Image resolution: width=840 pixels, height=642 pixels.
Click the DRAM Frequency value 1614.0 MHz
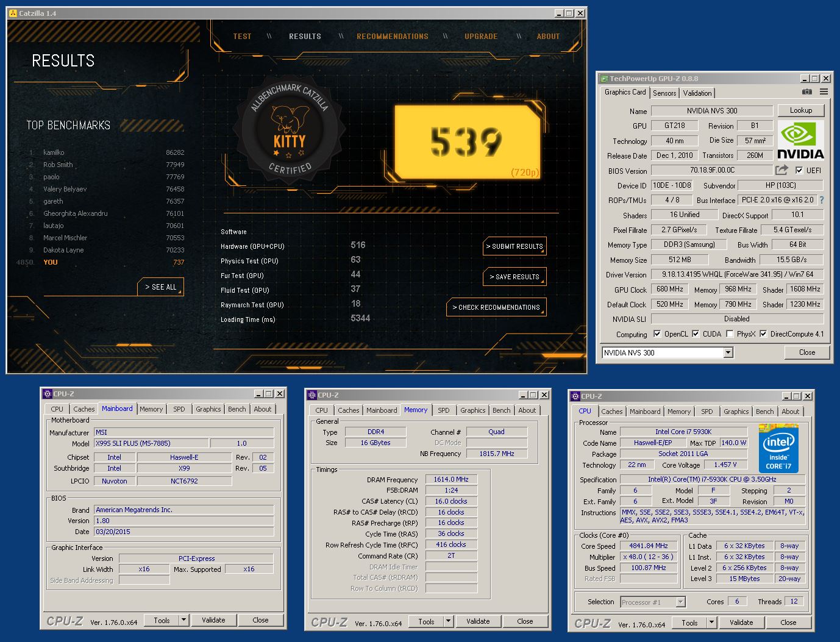click(x=451, y=480)
